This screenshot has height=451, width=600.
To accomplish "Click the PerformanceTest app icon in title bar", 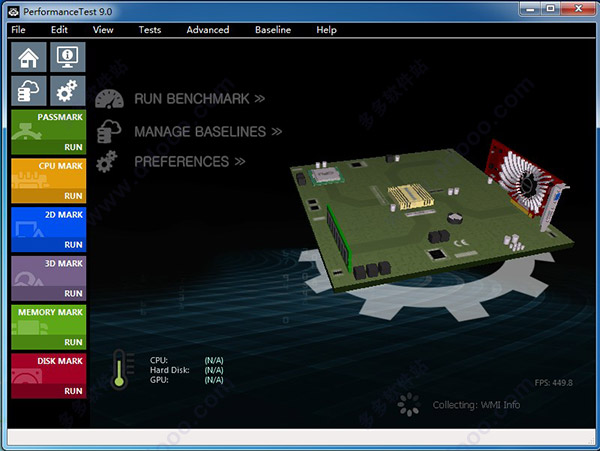I will 13,12.
